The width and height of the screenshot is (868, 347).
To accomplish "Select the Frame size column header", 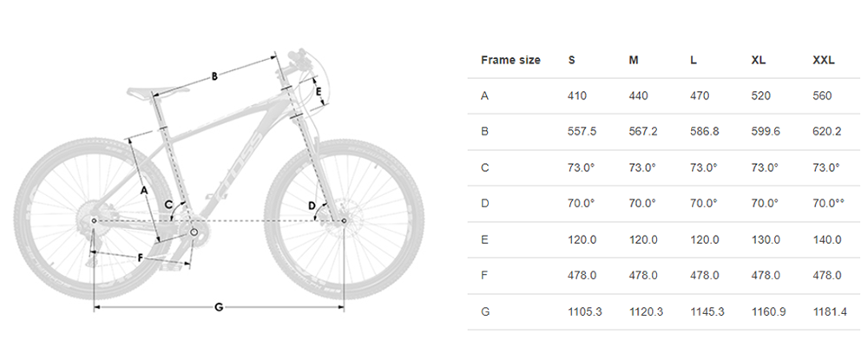I will pos(510,60).
